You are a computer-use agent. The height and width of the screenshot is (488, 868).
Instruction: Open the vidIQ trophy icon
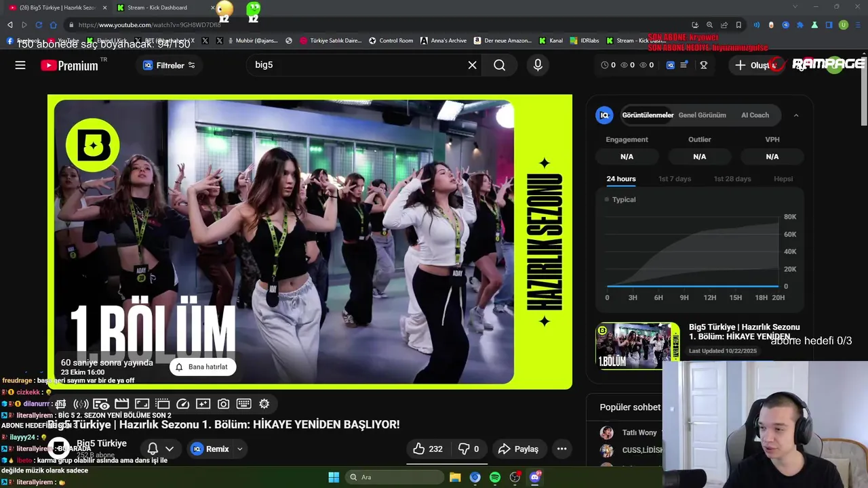[704, 65]
